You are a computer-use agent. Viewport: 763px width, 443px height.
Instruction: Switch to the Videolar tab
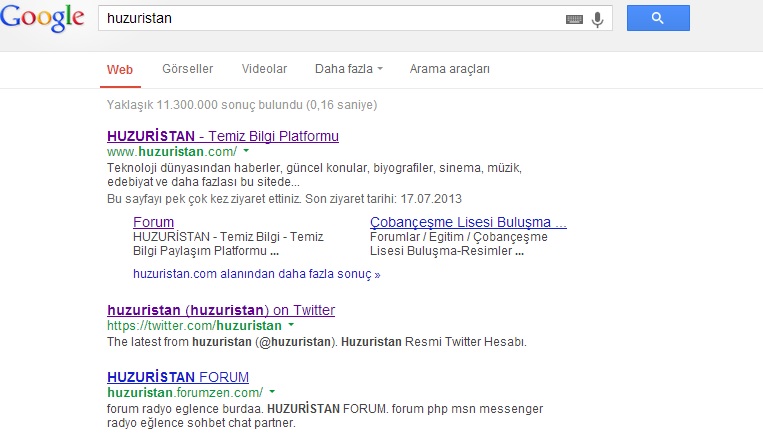pyautogui.click(x=264, y=69)
